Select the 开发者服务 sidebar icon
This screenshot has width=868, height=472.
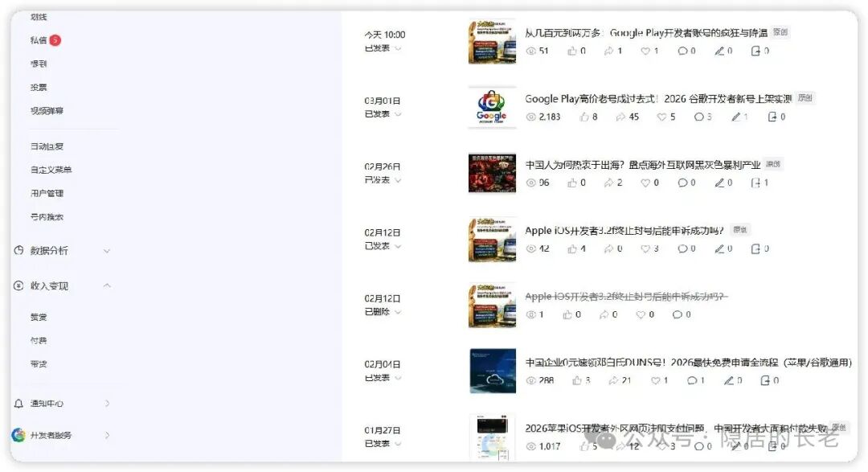click(18, 435)
